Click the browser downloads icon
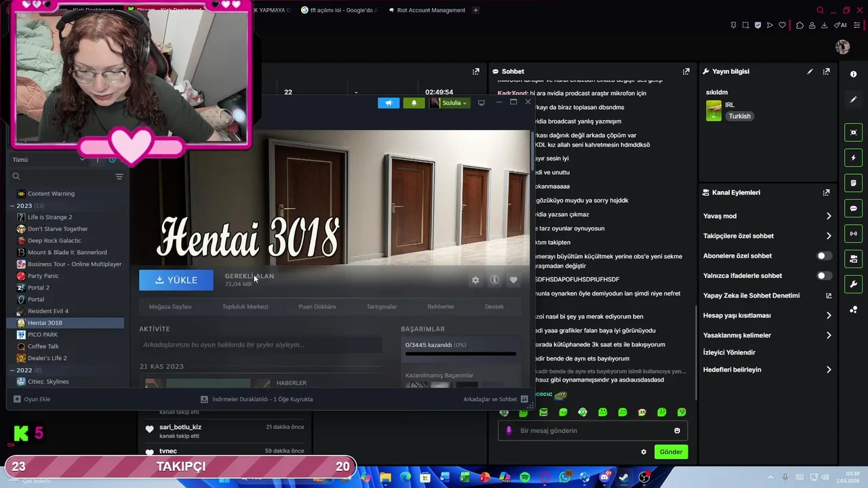The image size is (868, 488). [x=824, y=26]
